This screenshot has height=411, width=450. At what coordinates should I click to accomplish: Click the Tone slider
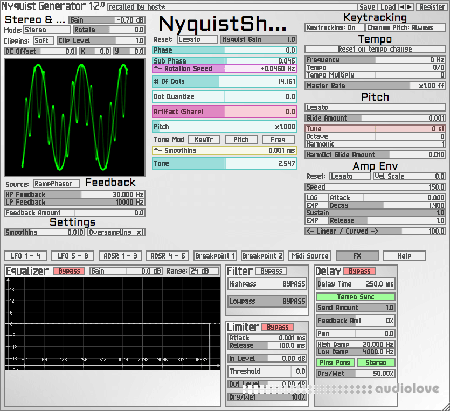tap(224, 164)
